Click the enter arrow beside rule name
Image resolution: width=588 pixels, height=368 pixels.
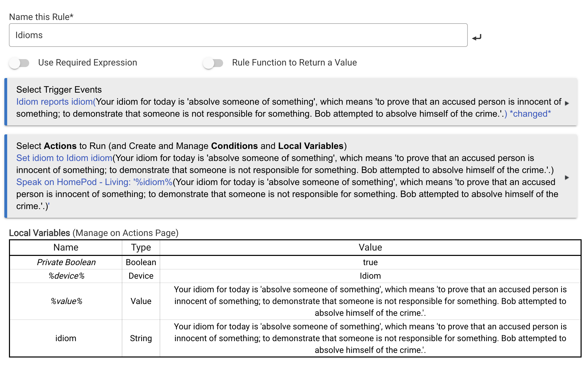click(x=477, y=37)
